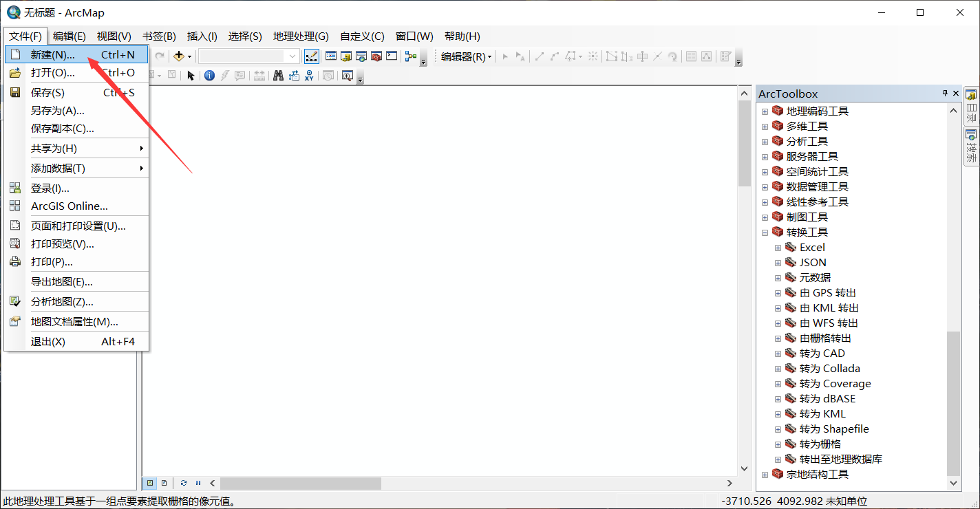Select 数据管理工具 in ArcToolbox
This screenshot has width=980, height=509.
[818, 186]
